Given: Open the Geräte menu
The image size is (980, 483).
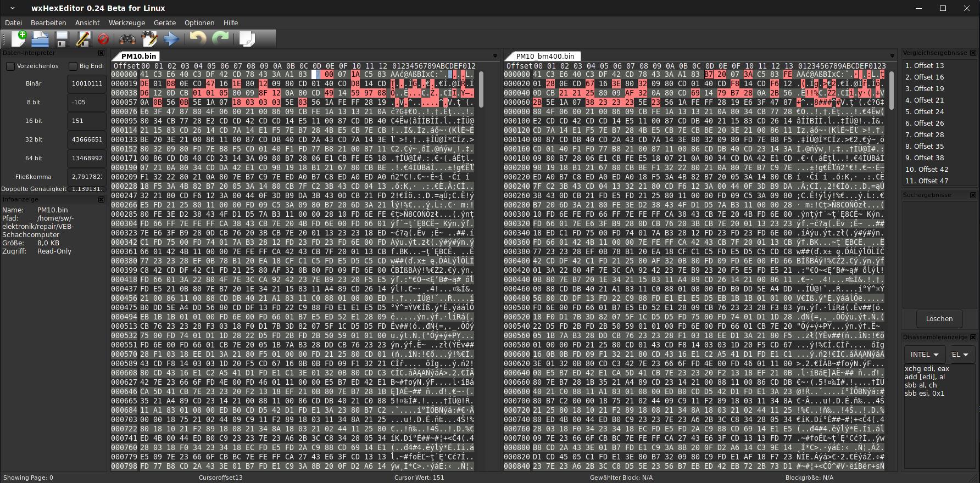Looking at the screenshot, I should click(165, 23).
